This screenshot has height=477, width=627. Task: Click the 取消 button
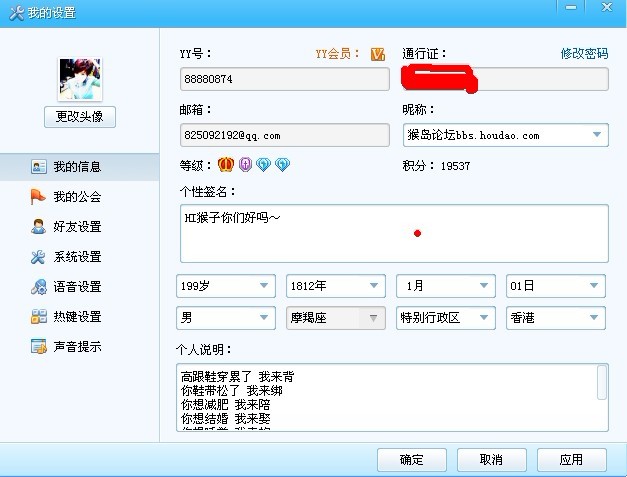(x=492, y=459)
